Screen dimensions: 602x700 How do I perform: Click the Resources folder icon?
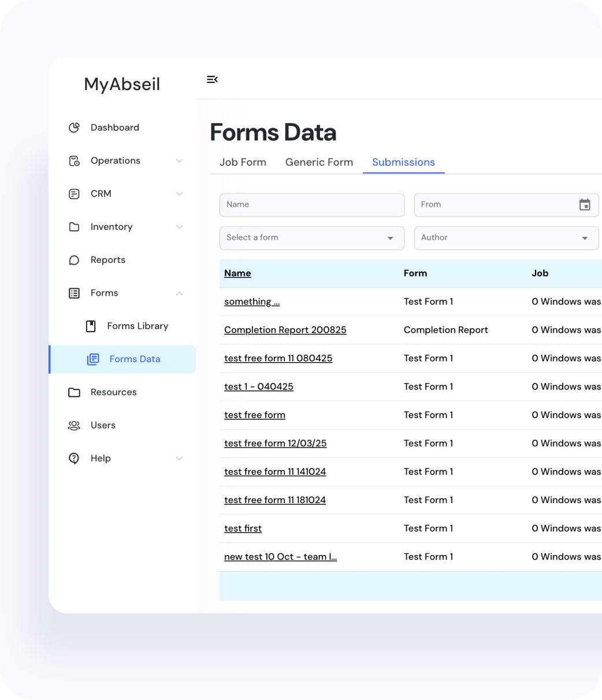tap(74, 392)
